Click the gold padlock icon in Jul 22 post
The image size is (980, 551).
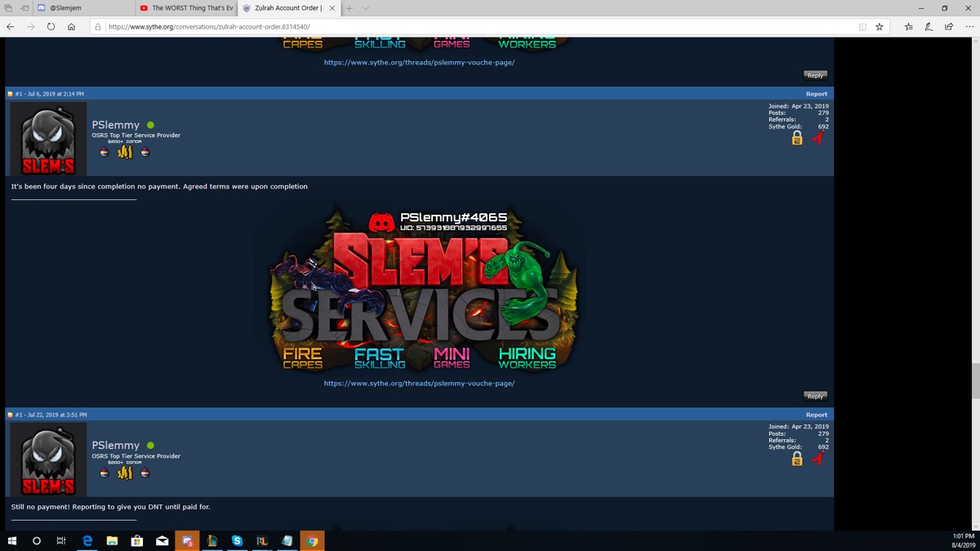coord(797,460)
